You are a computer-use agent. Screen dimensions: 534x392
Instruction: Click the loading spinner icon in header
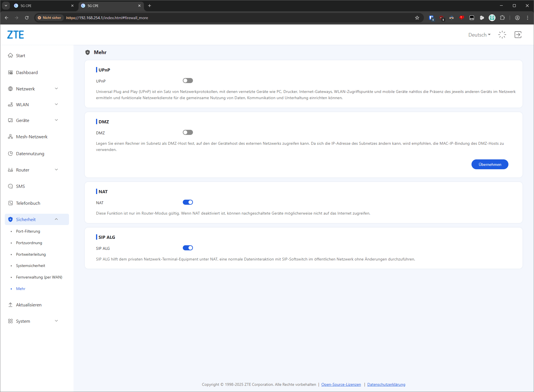pos(502,35)
